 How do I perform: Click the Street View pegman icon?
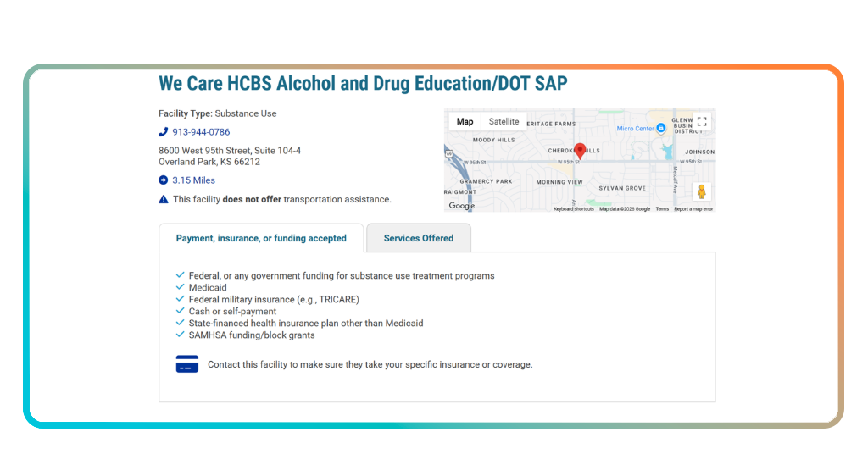coord(701,192)
